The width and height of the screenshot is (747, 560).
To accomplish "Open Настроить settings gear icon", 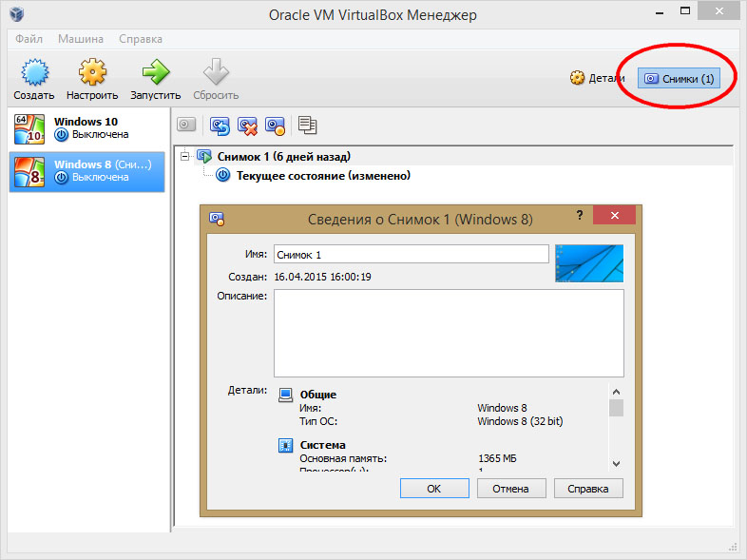I will [x=92, y=72].
